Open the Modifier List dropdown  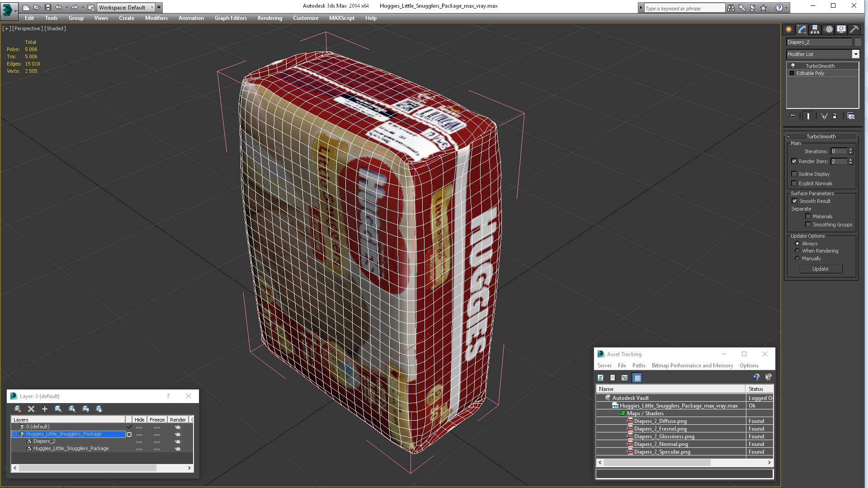855,54
